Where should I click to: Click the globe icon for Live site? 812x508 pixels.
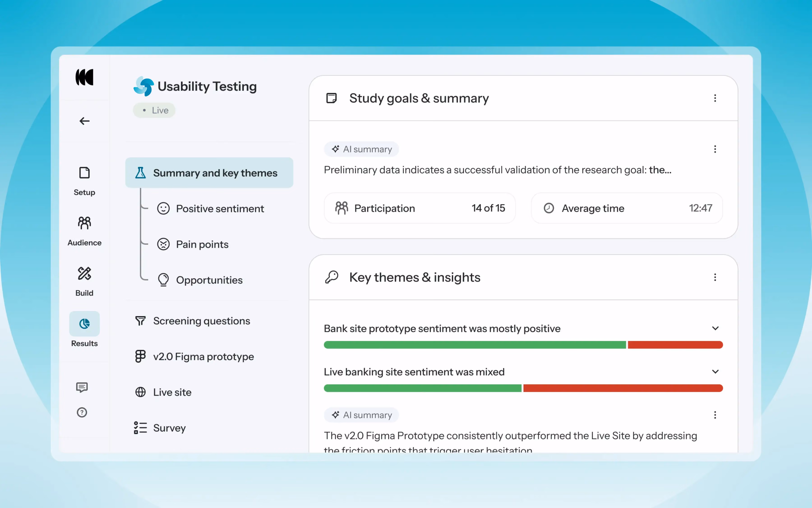pos(140,392)
